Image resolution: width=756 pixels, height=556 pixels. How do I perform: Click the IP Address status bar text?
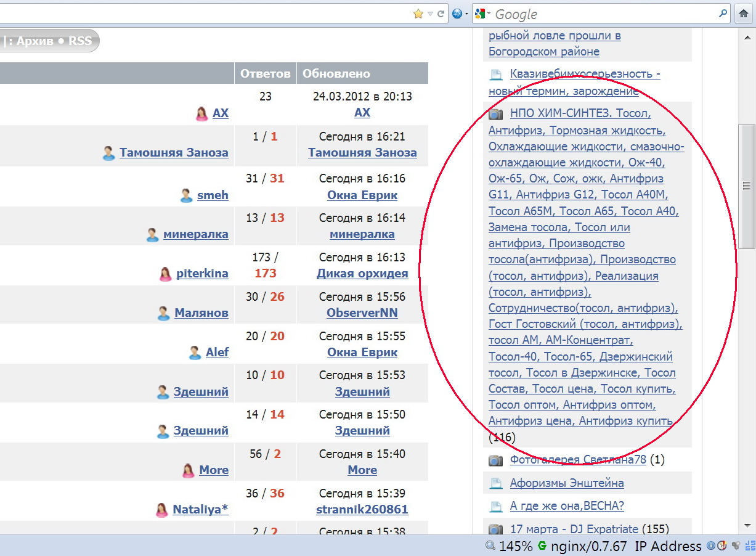point(668,546)
